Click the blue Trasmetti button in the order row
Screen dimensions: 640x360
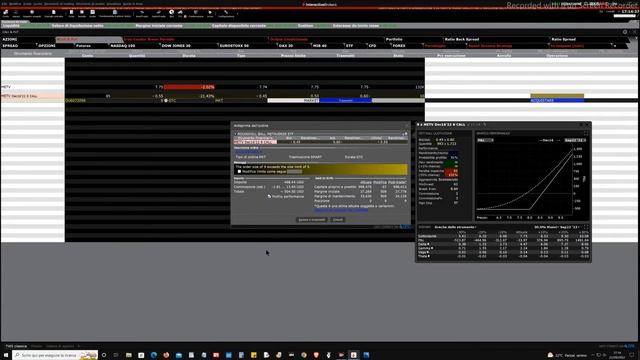coord(345,100)
